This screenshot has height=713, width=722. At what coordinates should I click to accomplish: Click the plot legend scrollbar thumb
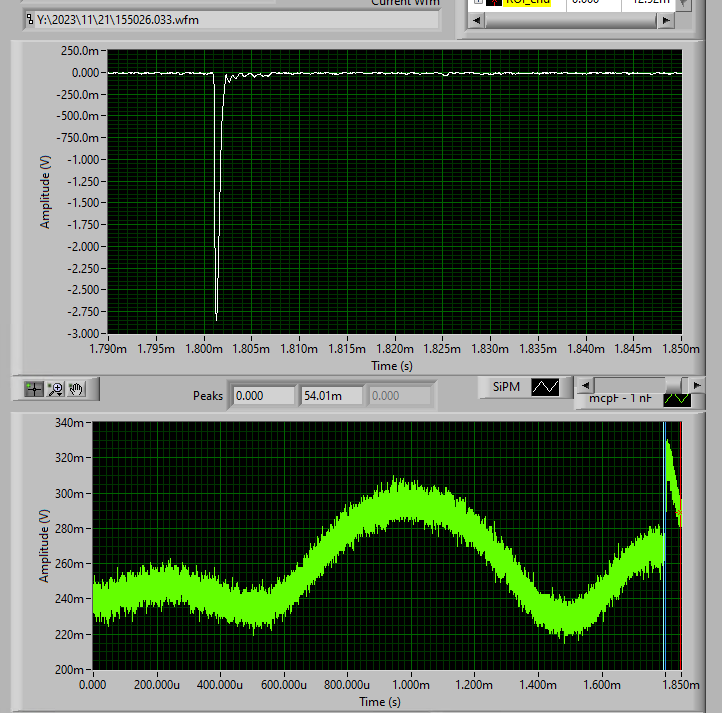pyautogui.click(x=673, y=385)
